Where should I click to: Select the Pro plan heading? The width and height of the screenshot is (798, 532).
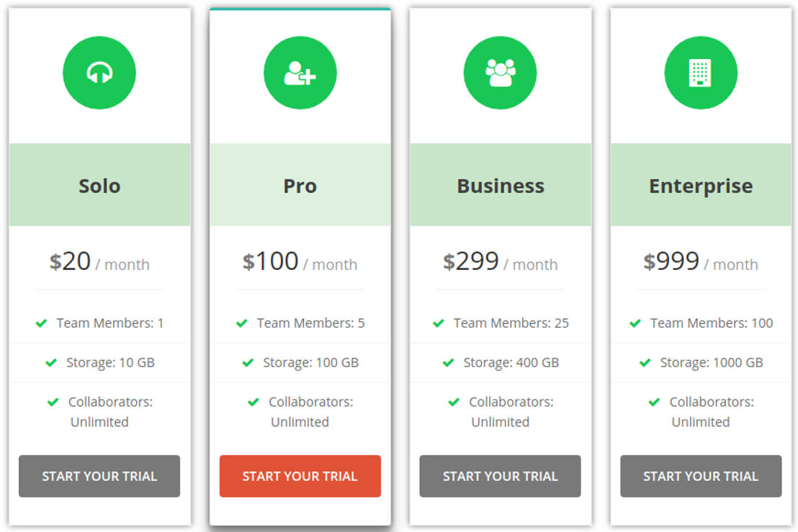300,186
